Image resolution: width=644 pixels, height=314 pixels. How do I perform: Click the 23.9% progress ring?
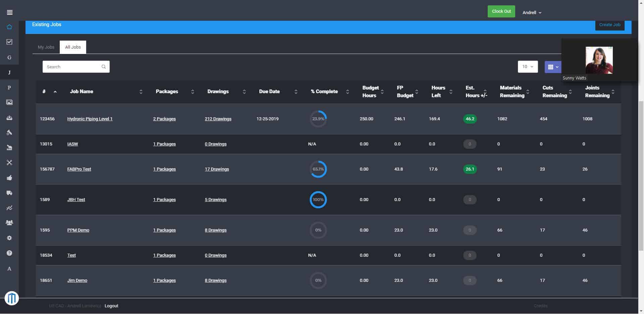click(318, 119)
